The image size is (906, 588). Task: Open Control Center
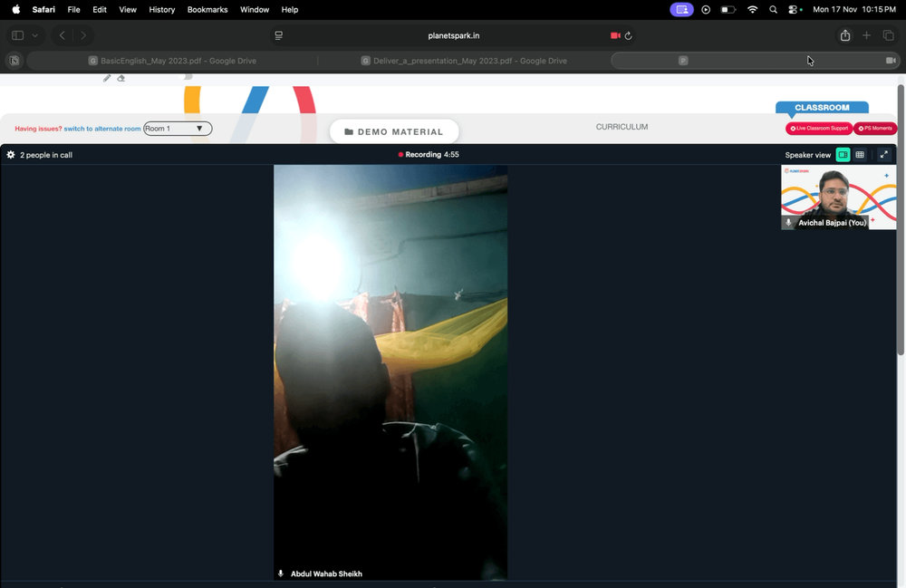[795, 9]
